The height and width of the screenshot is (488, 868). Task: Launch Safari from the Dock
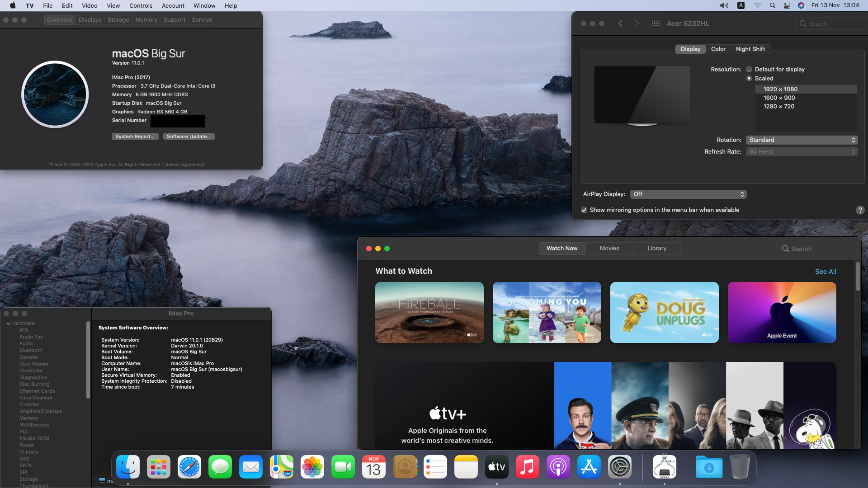pyautogui.click(x=189, y=467)
